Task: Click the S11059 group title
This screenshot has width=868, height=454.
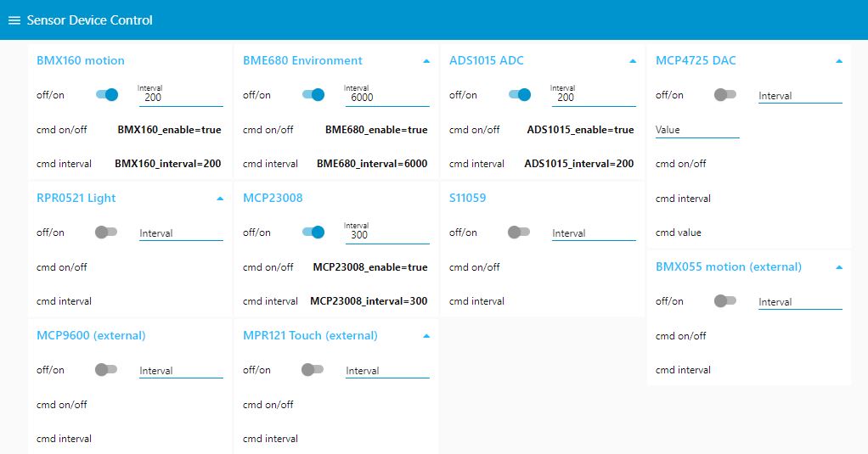Action: point(467,198)
